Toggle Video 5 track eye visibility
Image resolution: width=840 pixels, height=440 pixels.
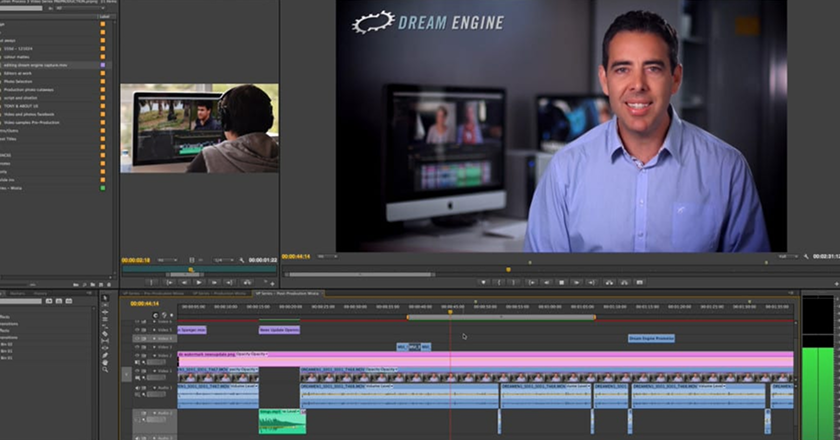139,329
